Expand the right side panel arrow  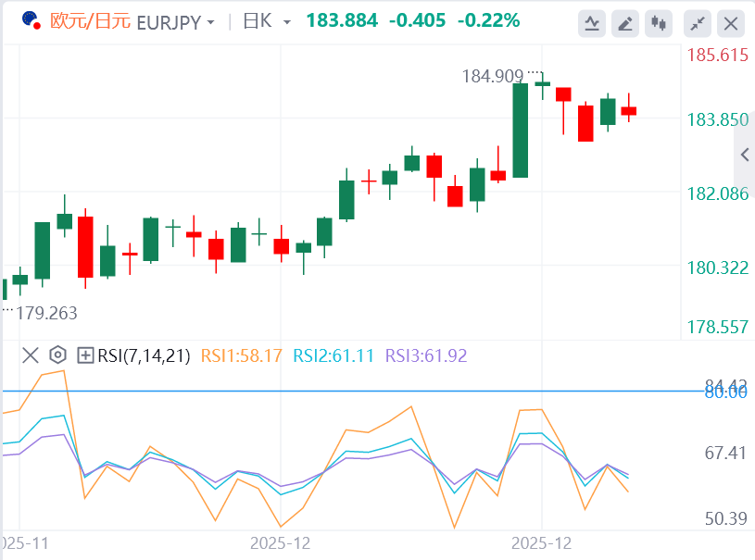tap(744, 155)
